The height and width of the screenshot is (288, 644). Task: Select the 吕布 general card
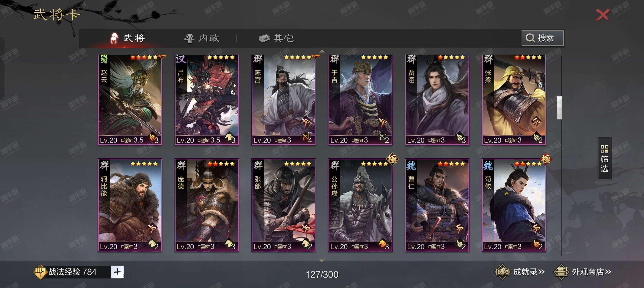(x=207, y=99)
